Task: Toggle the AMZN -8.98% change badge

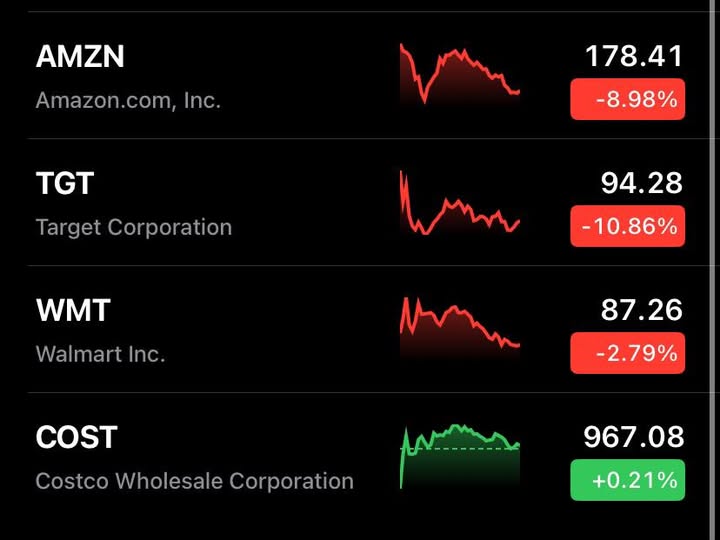Action: point(628,100)
